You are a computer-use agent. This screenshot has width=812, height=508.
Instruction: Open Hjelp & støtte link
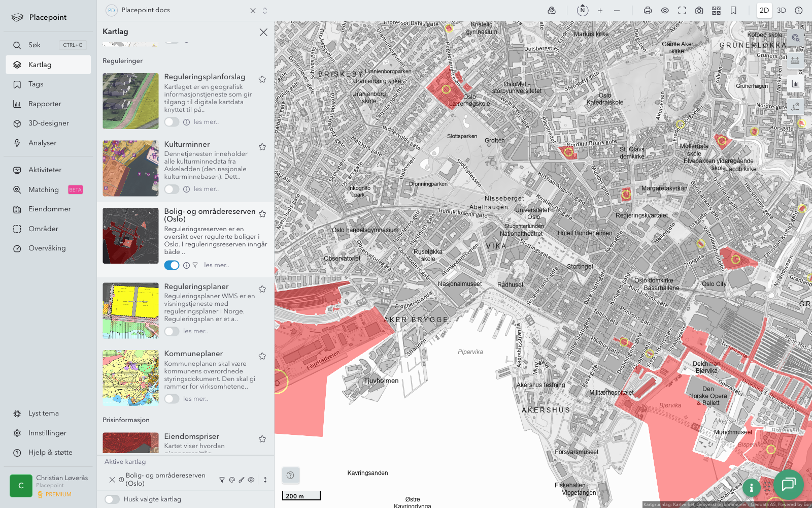(x=50, y=452)
